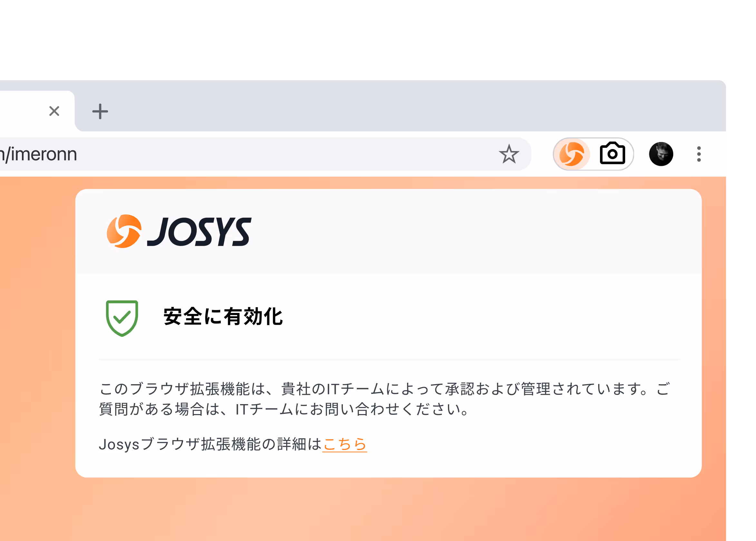Click the Josysブラウザ拡張機能の詳細は text

[210, 444]
